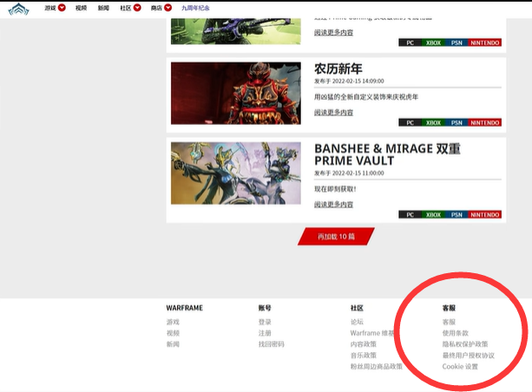Open the green crossbow article thumbnail at top

(236, 31)
